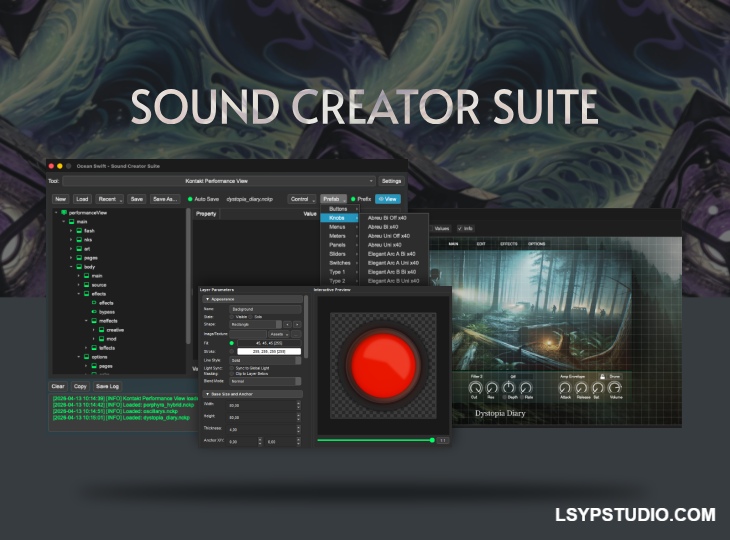This screenshot has width=730, height=540.
Task: Open the Line Style dropdown
Action: click(x=265, y=360)
